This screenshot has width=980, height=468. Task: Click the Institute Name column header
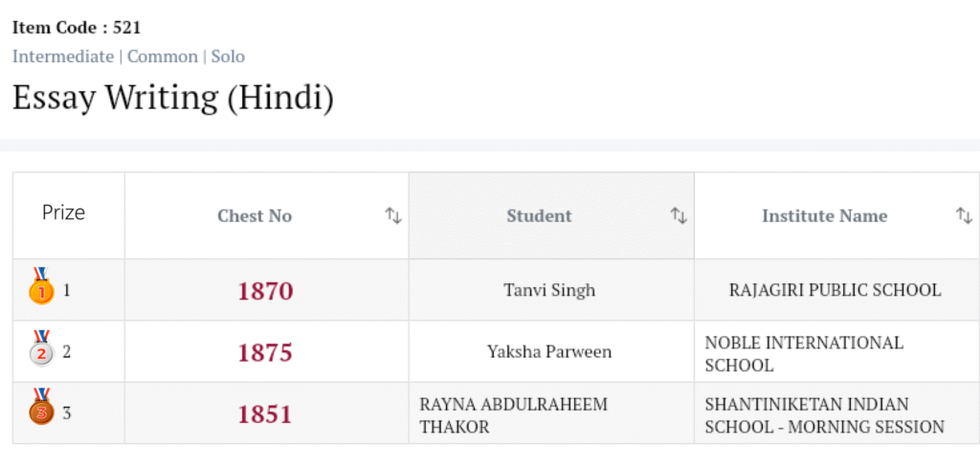(824, 216)
